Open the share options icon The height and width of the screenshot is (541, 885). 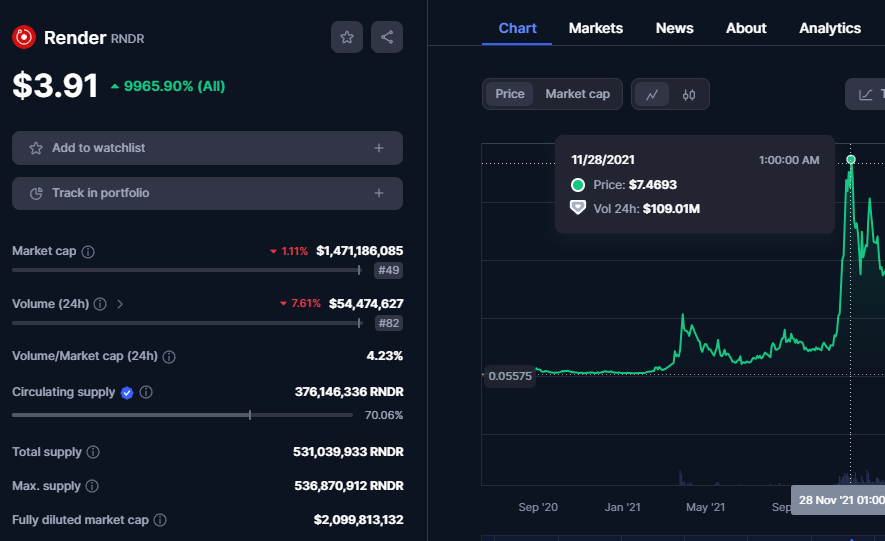pos(387,37)
